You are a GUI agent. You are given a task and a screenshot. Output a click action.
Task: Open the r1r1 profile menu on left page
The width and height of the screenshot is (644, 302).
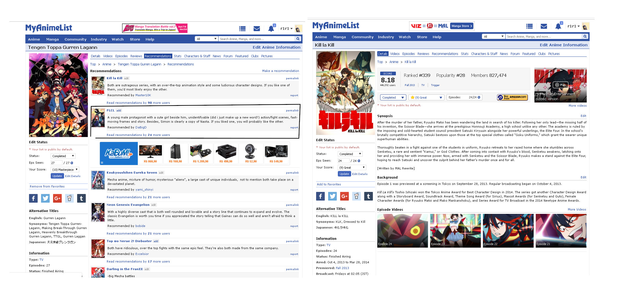pos(286,29)
